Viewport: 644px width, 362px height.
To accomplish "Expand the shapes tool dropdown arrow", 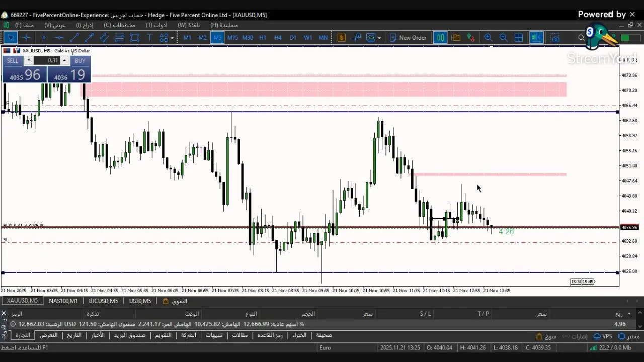I will (172, 38).
